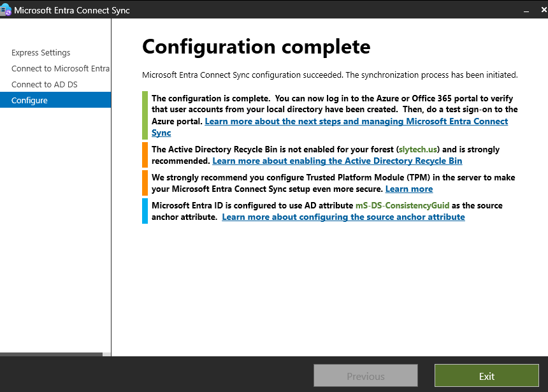Go to Connect to Microsoft Entra step
This screenshot has width=548, height=392.
pyautogui.click(x=61, y=69)
